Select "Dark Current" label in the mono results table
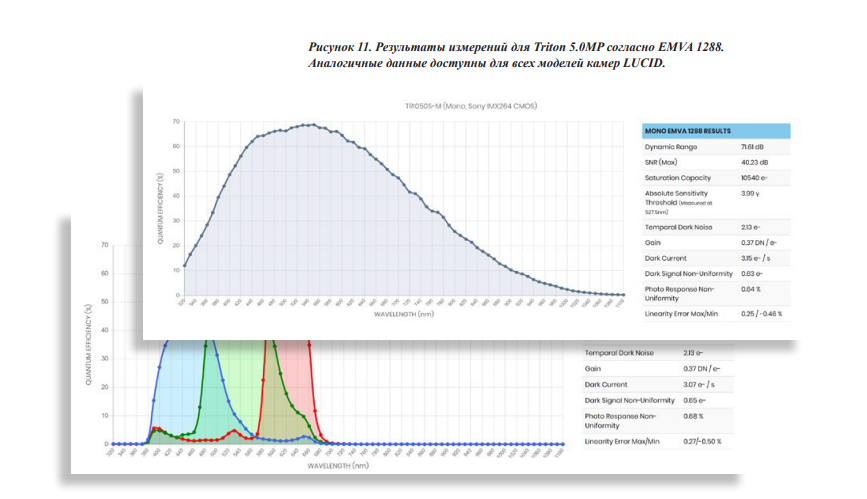Image resolution: width=867 pixels, height=499 pixels. 666,258
